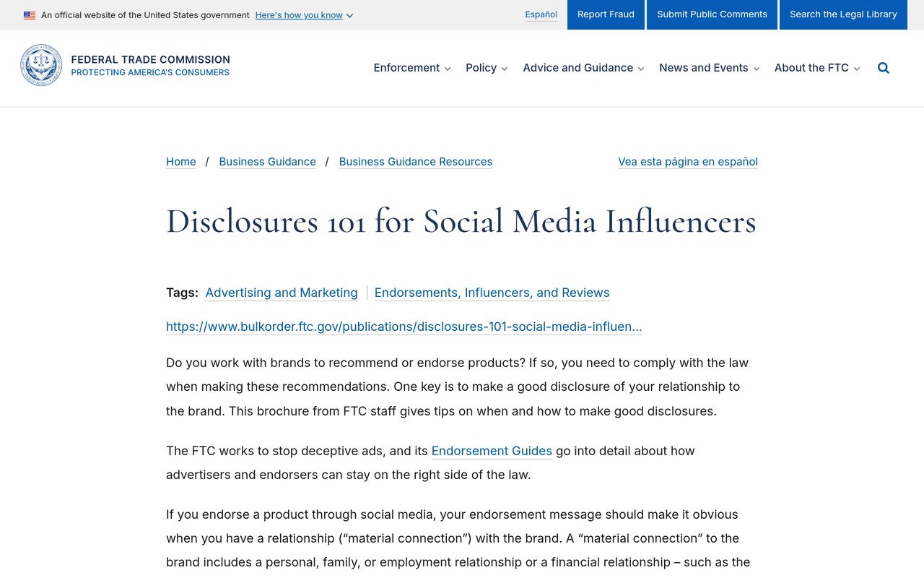Open the site search magnifier icon
924x578 pixels.
coord(884,68)
